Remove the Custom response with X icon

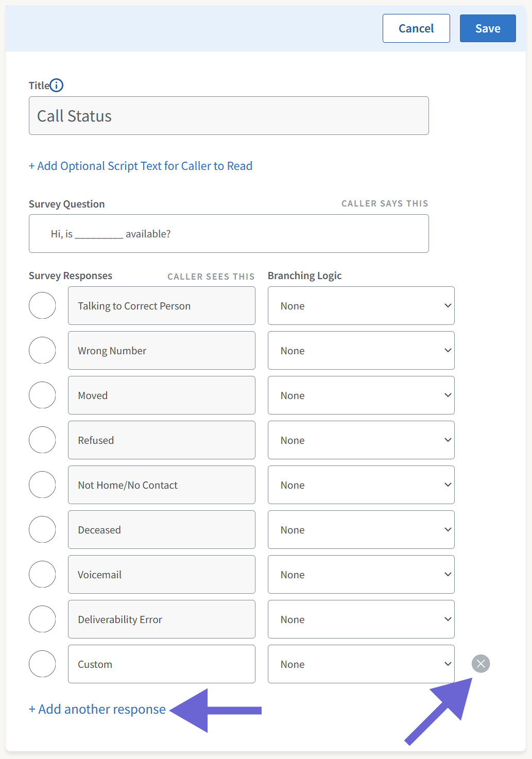[x=480, y=664]
